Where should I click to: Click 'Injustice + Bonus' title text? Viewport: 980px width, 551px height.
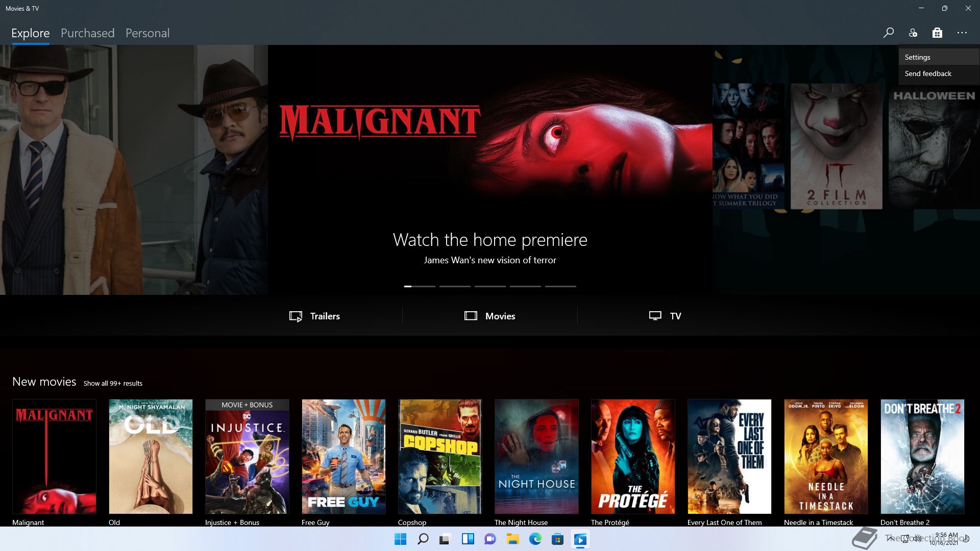(x=232, y=522)
